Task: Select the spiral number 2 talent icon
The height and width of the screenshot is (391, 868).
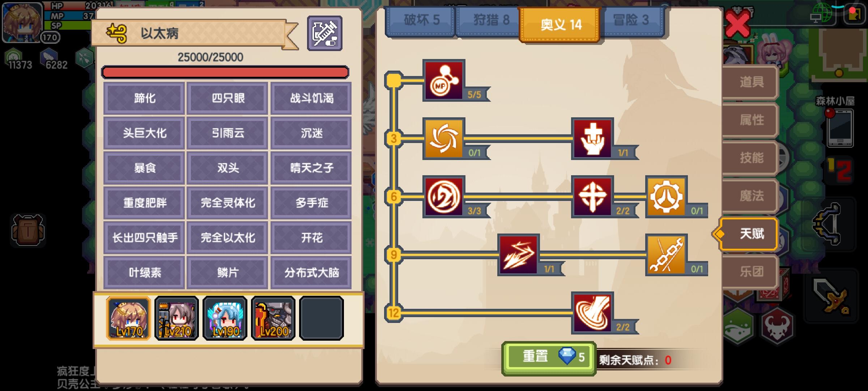Action: pyautogui.click(x=444, y=197)
